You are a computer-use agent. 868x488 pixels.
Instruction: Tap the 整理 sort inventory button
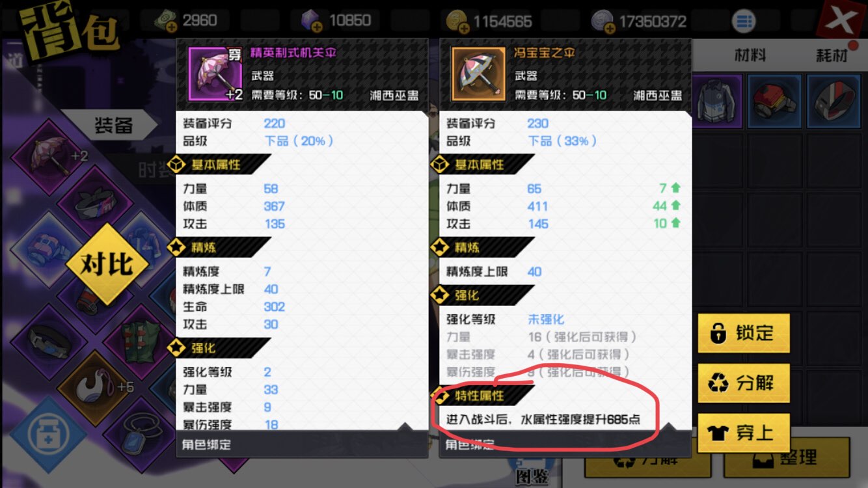pos(787,457)
